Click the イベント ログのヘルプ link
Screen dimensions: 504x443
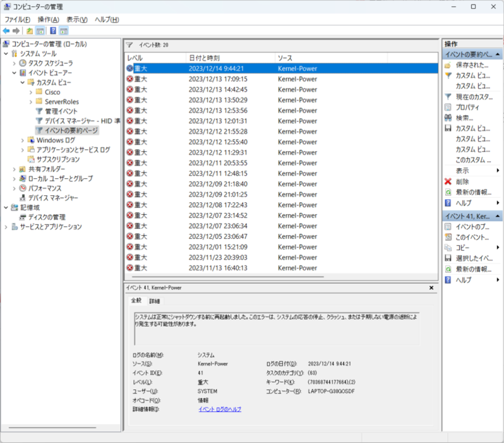click(x=219, y=410)
